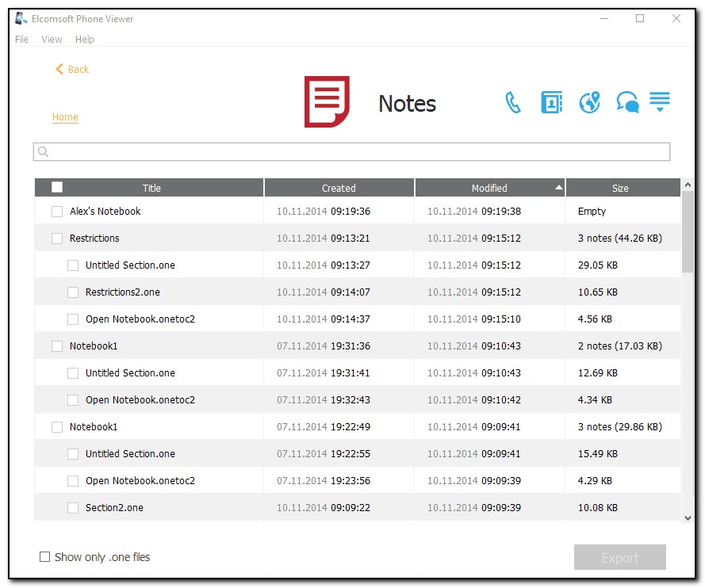Select the Restrictions2.one checkbox
This screenshot has width=705, height=588.
(x=73, y=292)
